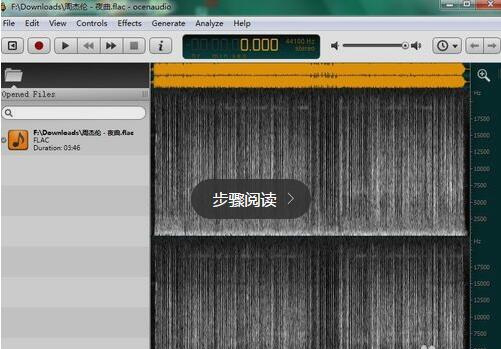Click the time counter display
This screenshot has width=501, height=362.
coord(251,46)
